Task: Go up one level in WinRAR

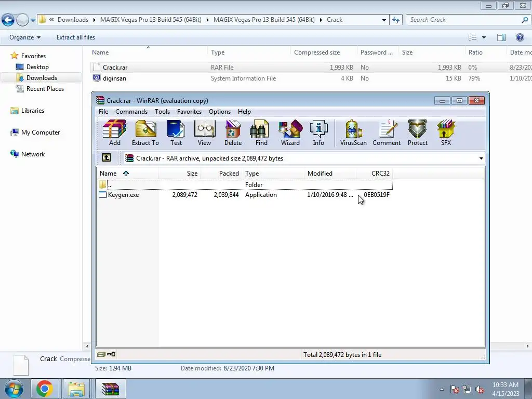Action: [x=106, y=158]
